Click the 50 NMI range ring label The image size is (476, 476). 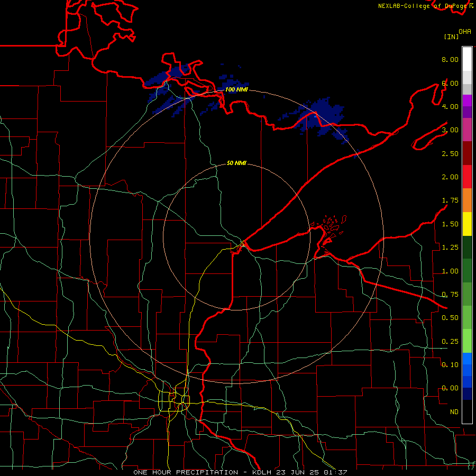click(x=236, y=163)
